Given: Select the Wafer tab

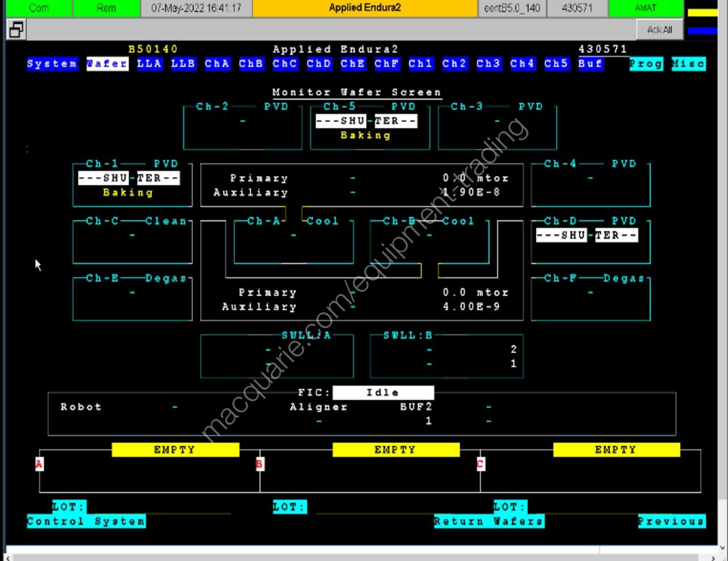Looking at the screenshot, I should click(x=107, y=64).
